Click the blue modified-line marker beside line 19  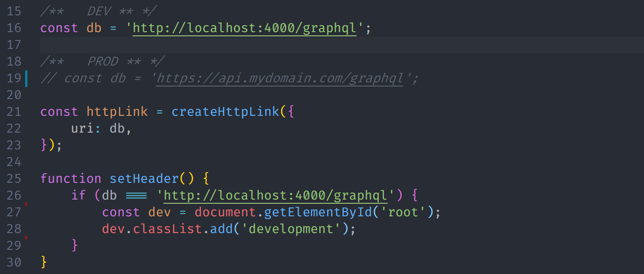click(26, 78)
